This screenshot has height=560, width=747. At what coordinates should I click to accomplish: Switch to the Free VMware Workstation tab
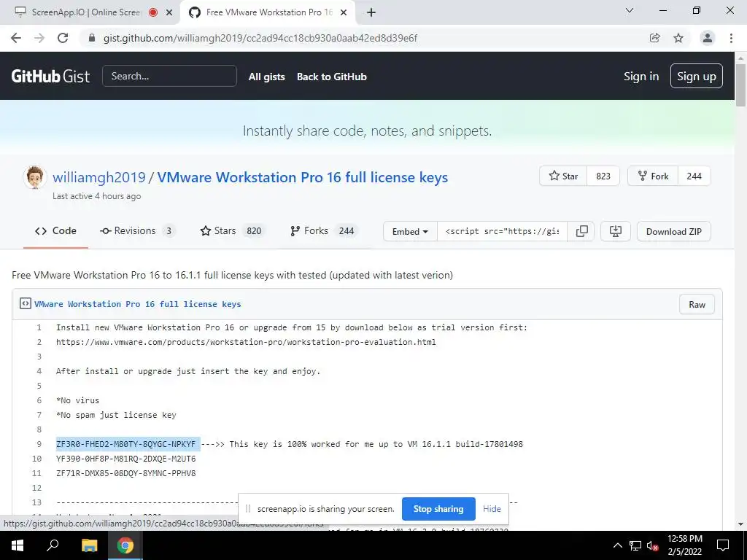point(269,12)
